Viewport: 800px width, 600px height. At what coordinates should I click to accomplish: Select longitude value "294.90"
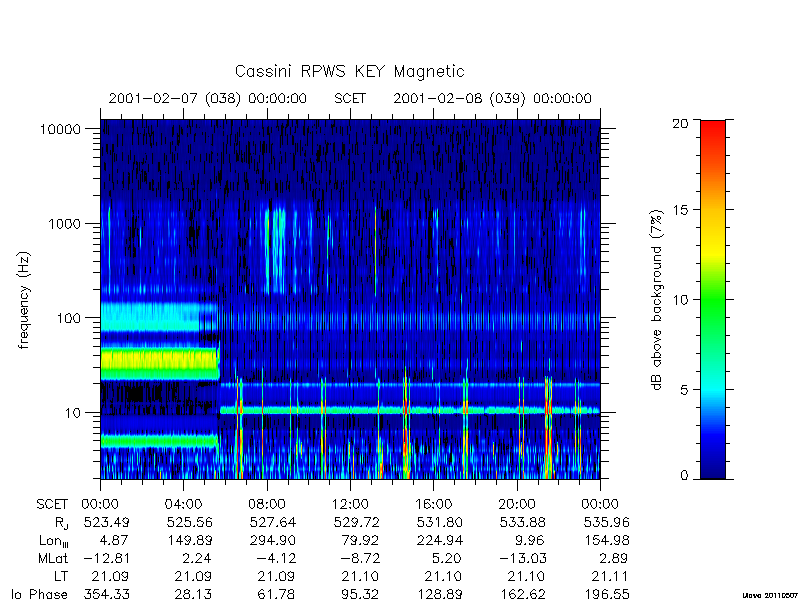pyautogui.click(x=272, y=540)
